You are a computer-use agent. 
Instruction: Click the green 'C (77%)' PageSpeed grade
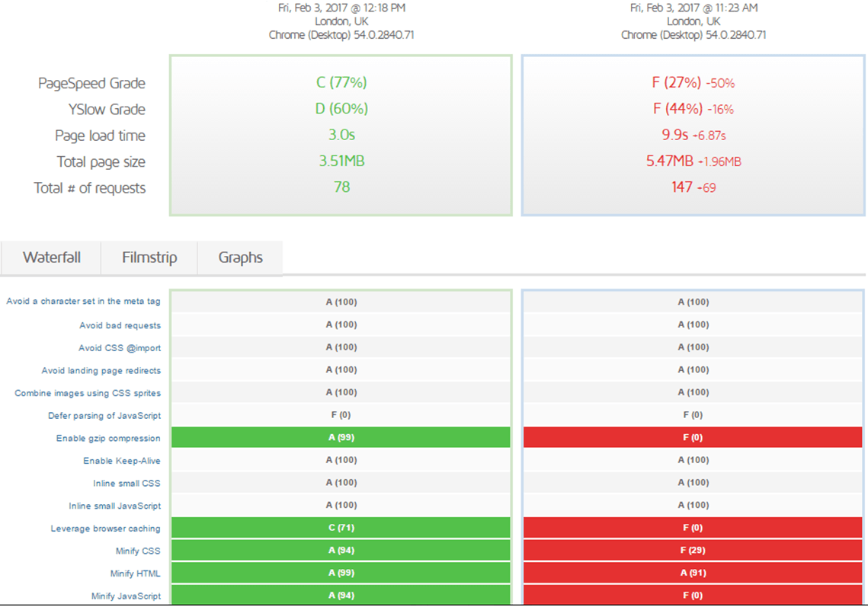(x=341, y=82)
